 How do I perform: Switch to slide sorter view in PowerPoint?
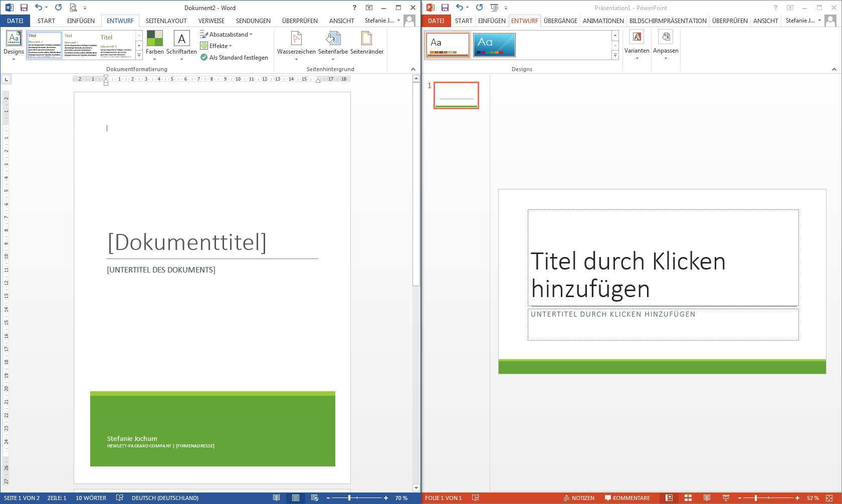688,498
